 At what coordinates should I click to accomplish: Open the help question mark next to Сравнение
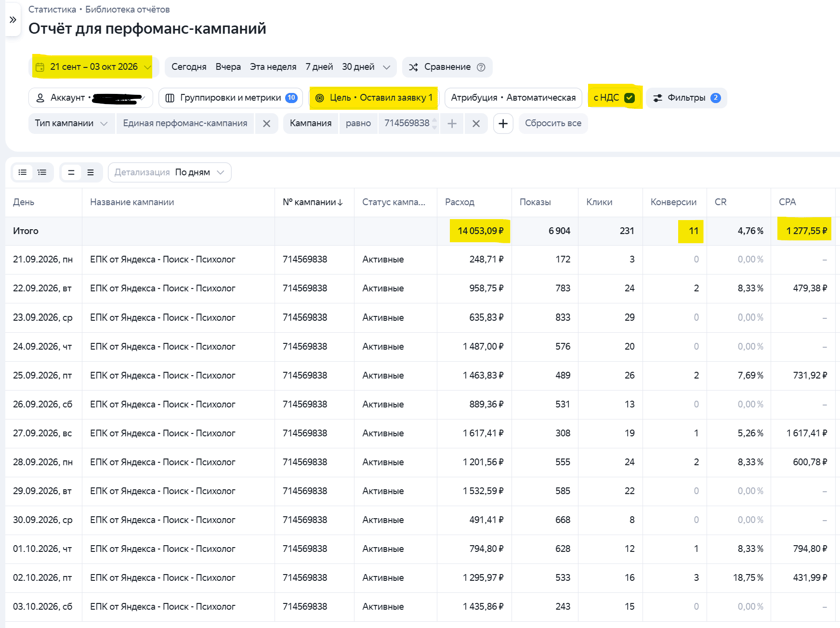(x=481, y=67)
